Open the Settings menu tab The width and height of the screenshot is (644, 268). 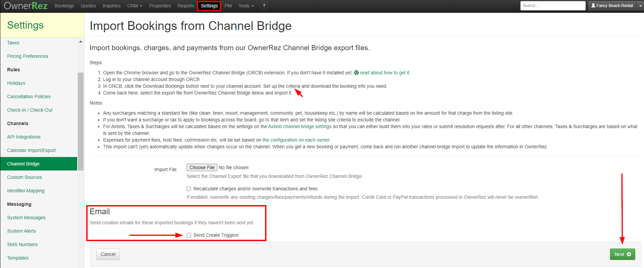[x=209, y=6]
